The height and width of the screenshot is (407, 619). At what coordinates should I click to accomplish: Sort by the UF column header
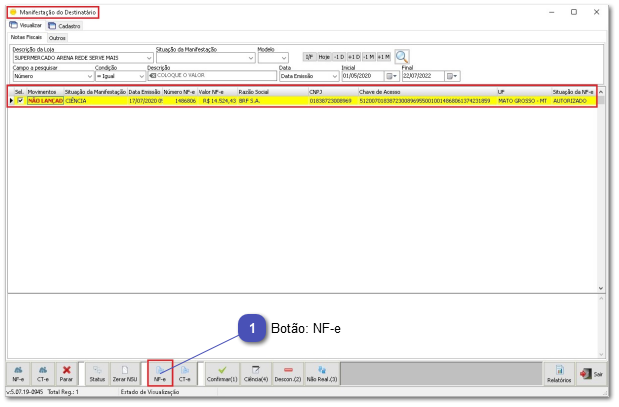524,92
